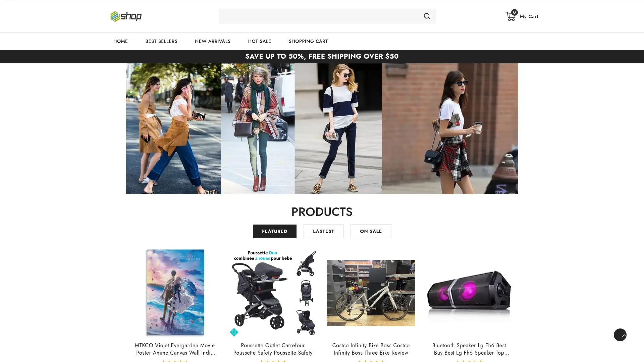Select the FEATURED products tab

click(x=274, y=231)
